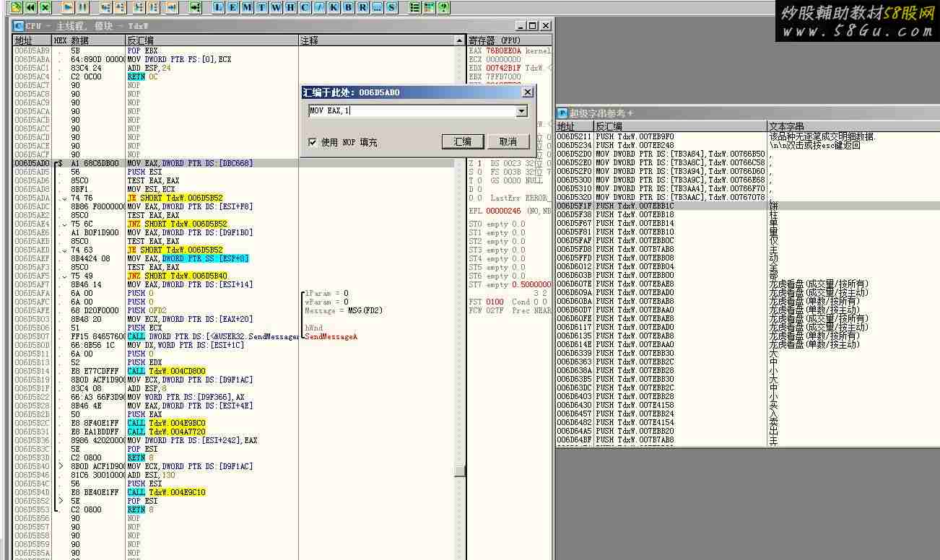Click 文本字串 column header in strings window
The image size is (940, 560).
coord(853,126)
